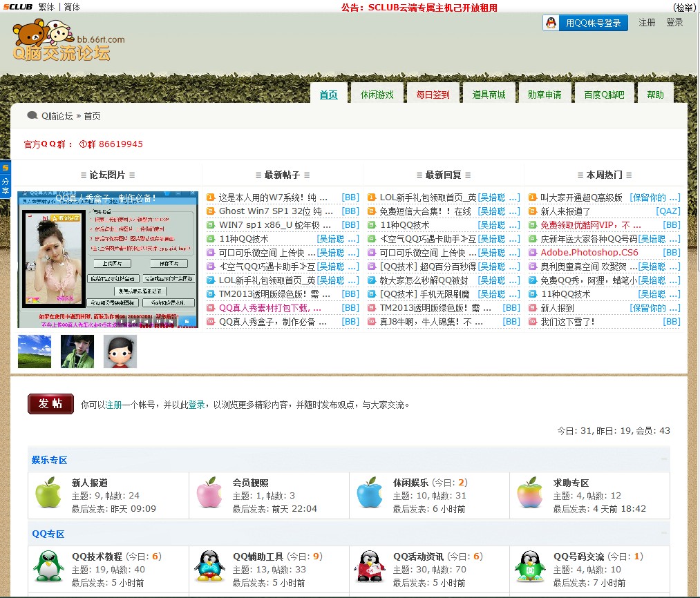The width and height of the screenshot is (700, 598).
Task: Open the QQ辅助工具 forum
Action: click(x=258, y=557)
